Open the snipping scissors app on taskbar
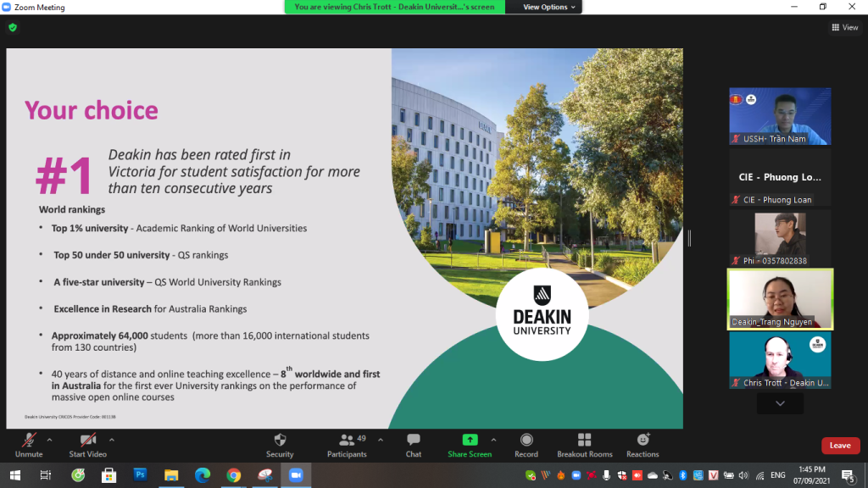 point(265,475)
